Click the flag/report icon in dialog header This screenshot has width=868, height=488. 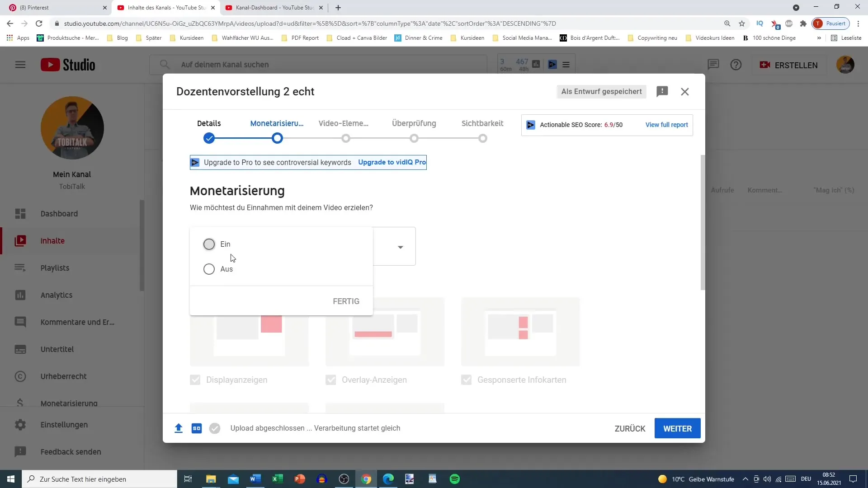[x=662, y=90]
